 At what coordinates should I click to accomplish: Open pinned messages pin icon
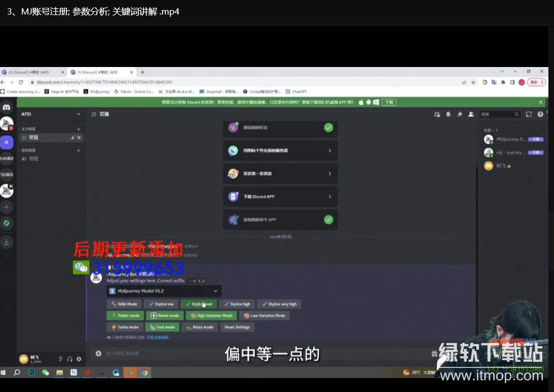click(460, 114)
